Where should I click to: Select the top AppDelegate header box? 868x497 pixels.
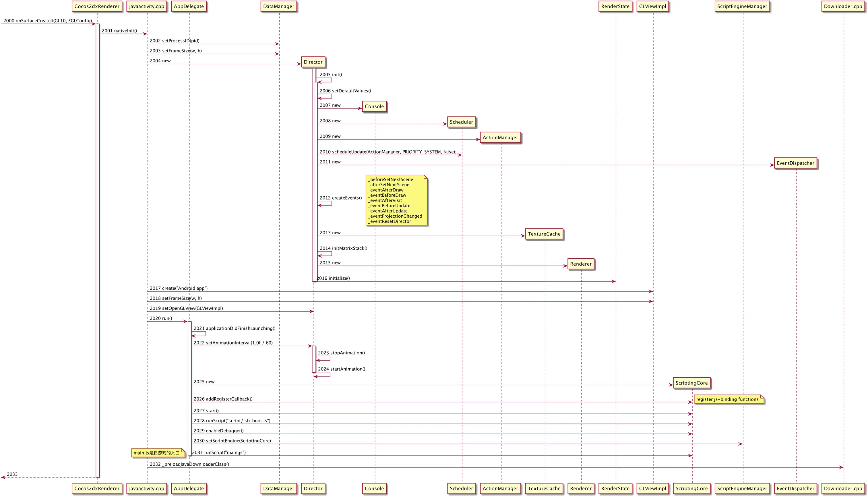coord(189,7)
